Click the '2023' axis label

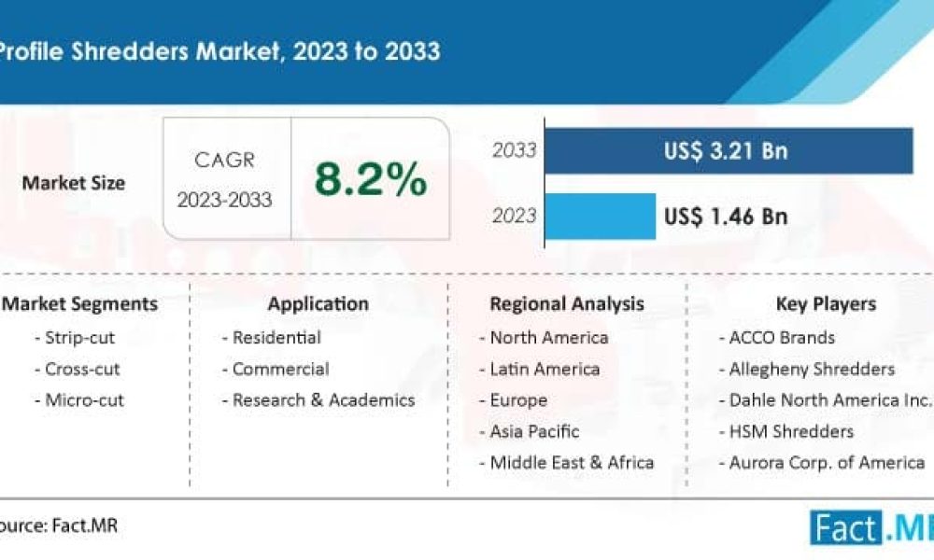pyautogui.click(x=514, y=216)
